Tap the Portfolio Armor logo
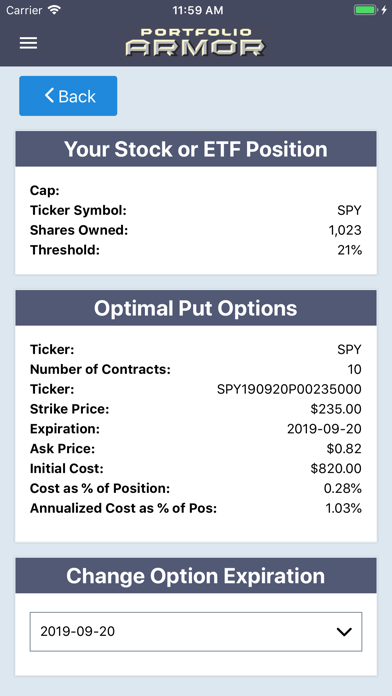392x696 pixels. pyautogui.click(x=195, y=43)
